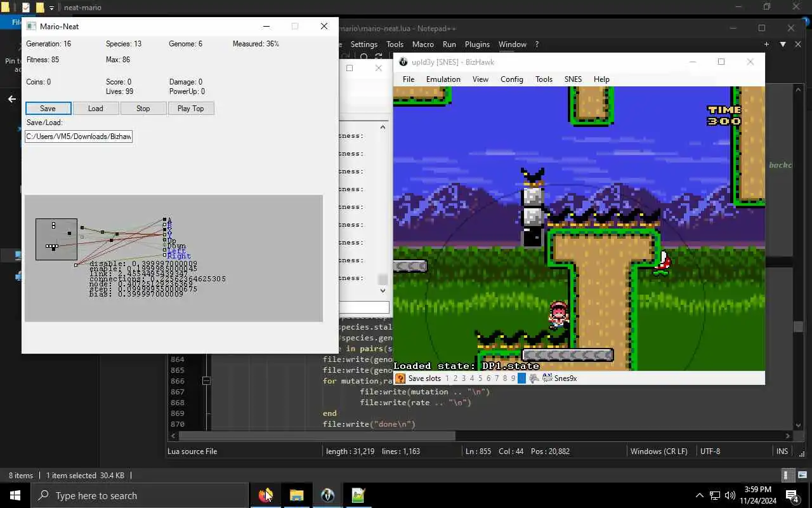
Task: Open the BizHawk Help menu
Action: pyautogui.click(x=601, y=79)
